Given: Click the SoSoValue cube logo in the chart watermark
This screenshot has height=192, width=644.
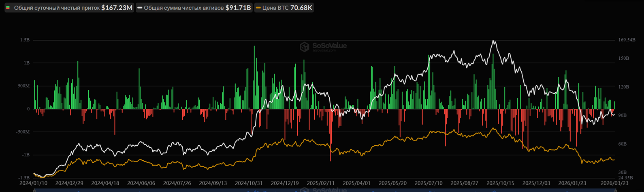Looking at the screenshot, I should pyautogui.click(x=304, y=47).
